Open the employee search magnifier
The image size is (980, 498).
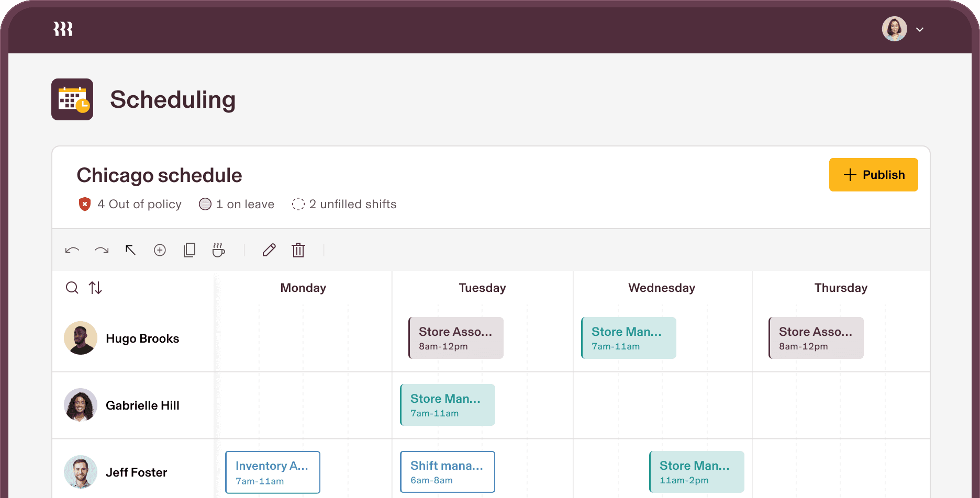click(x=72, y=288)
